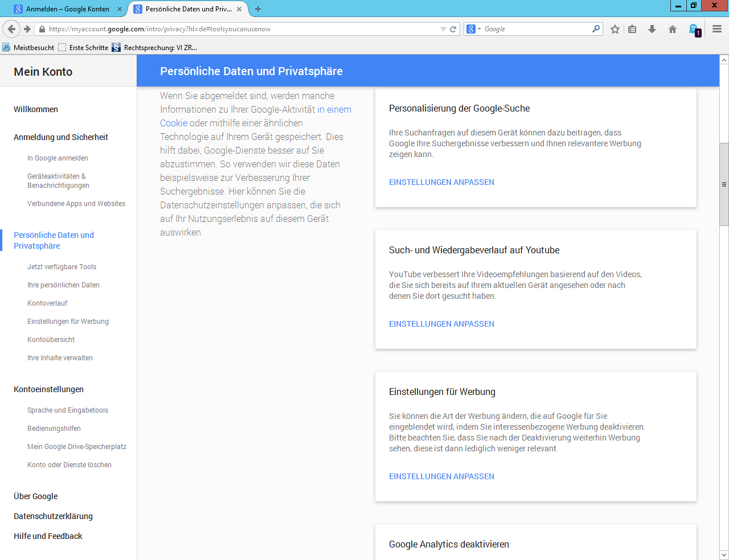Viewport: 729px width, 560px height.
Task: Click the scrollbar down arrow
Action: [724, 555]
